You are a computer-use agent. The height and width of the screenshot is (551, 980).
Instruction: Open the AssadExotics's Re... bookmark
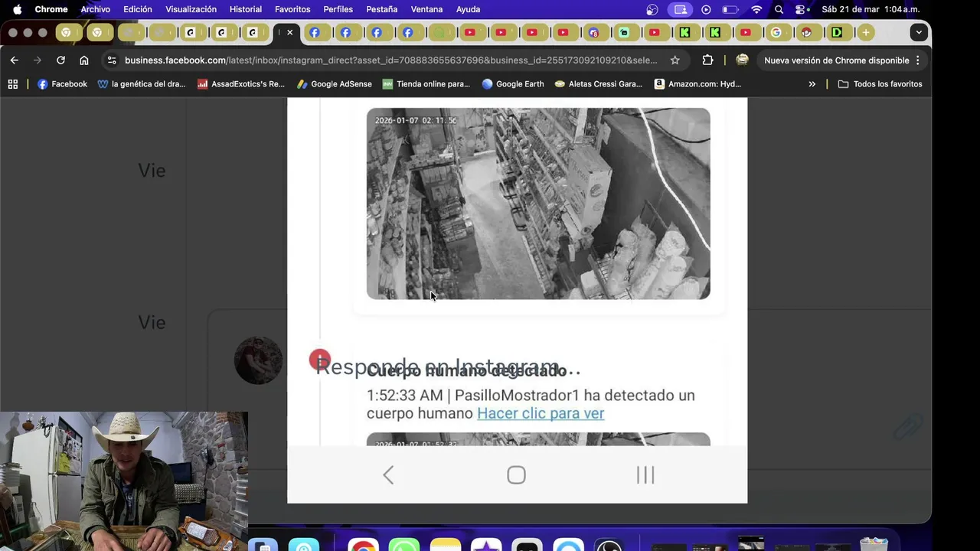point(240,84)
